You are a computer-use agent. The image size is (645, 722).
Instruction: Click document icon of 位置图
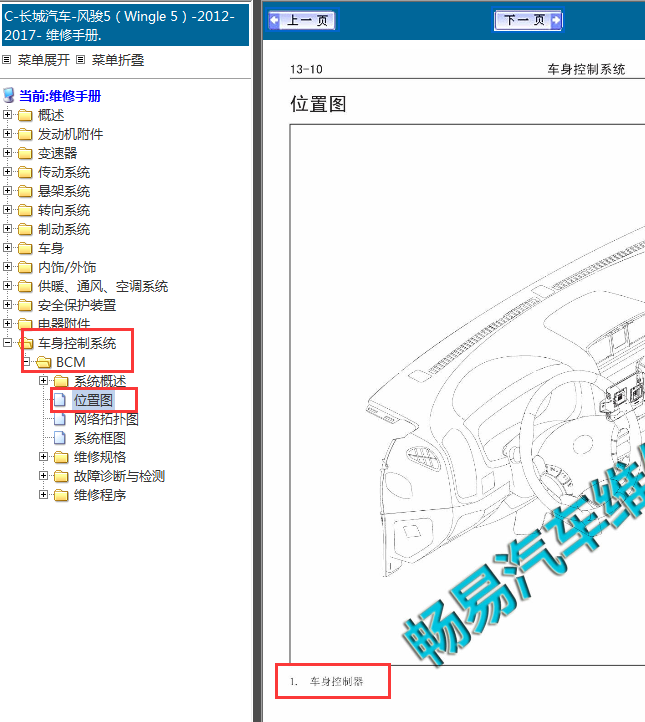pyautogui.click(x=60, y=400)
